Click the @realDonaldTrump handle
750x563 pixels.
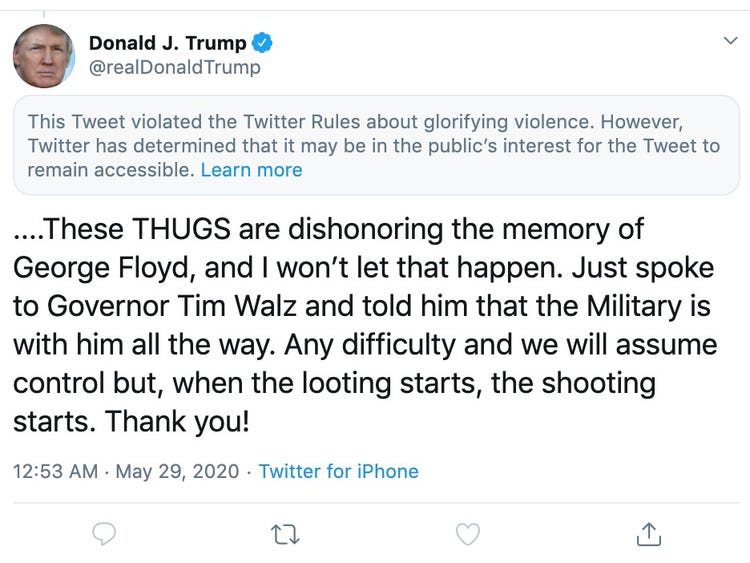pyautogui.click(x=174, y=67)
